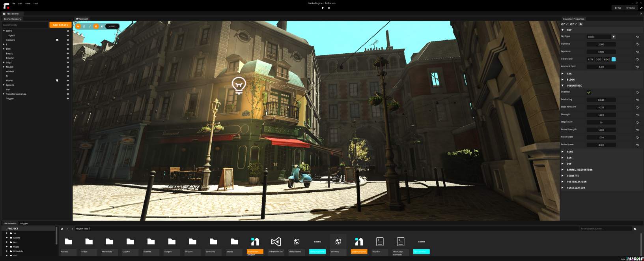
Task: Select the rotate gizmo tool in viewport
Action: click(x=84, y=26)
